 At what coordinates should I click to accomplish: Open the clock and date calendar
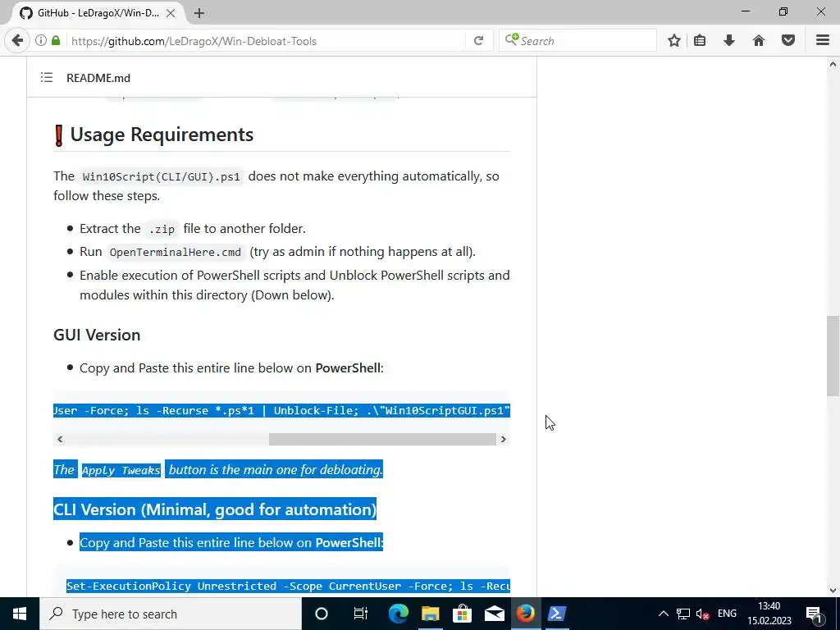[x=769, y=614]
